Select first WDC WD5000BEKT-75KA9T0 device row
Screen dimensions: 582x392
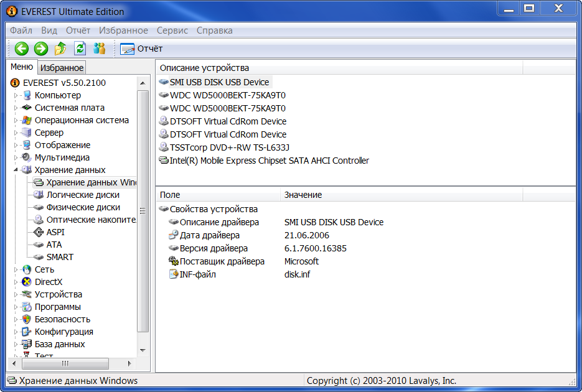[x=228, y=95]
